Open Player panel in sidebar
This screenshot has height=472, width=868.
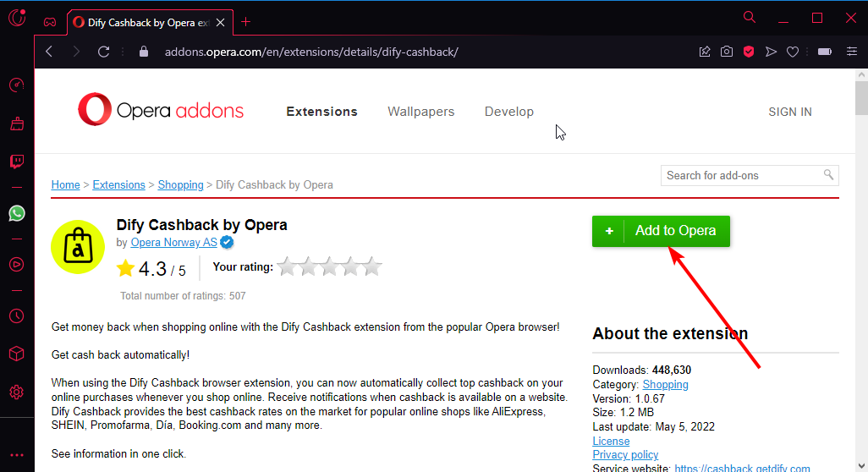pyautogui.click(x=17, y=265)
